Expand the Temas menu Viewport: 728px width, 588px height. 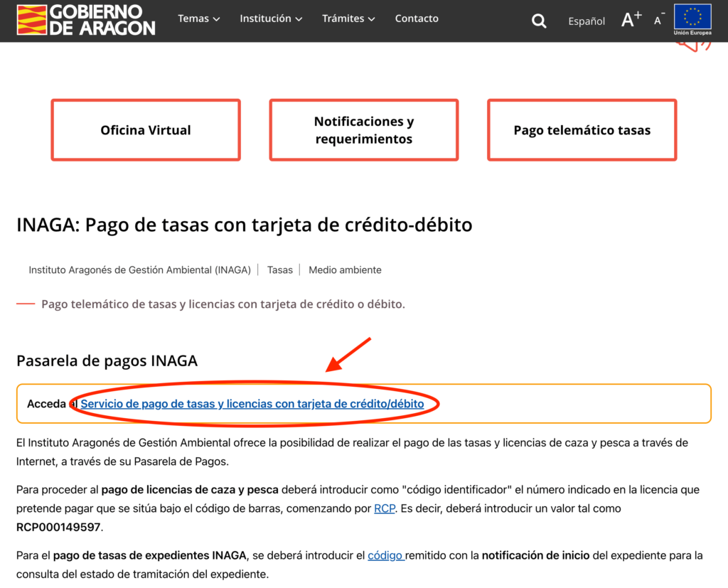(199, 18)
